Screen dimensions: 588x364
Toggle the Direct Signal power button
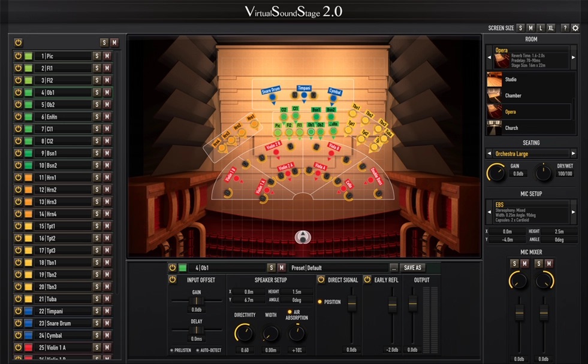pyautogui.click(x=321, y=280)
